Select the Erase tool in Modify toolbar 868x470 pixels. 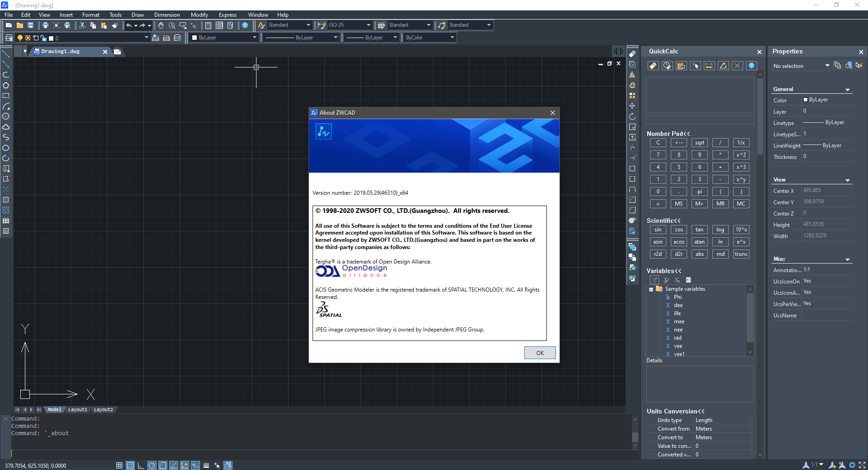632,54
